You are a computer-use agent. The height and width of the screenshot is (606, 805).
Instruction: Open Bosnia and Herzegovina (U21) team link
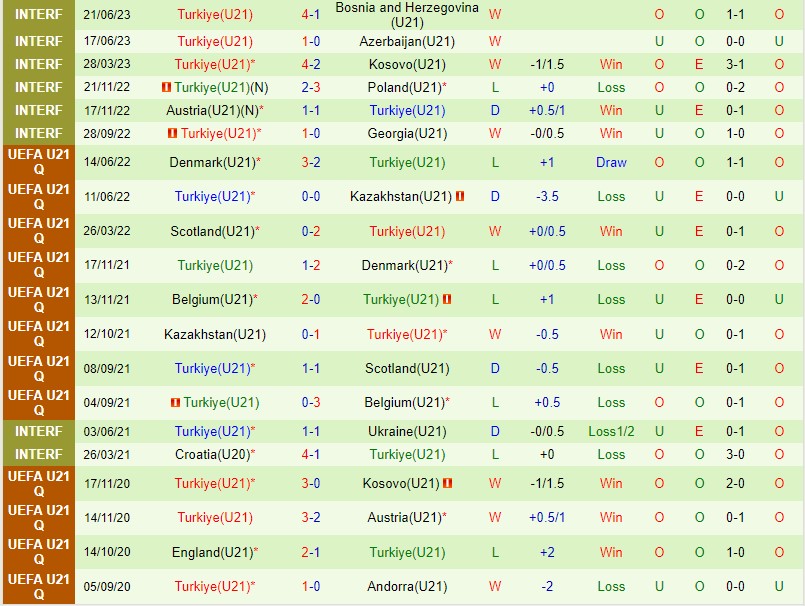tap(407, 15)
